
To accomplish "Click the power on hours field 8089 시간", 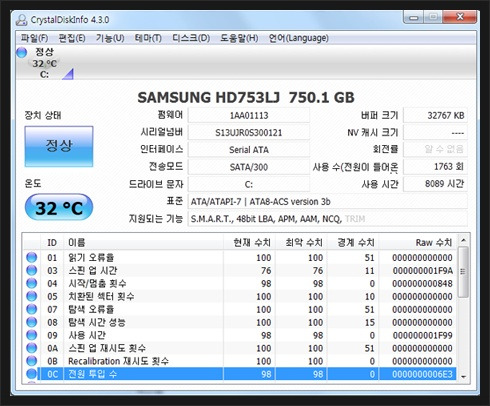I will point(435,184).
